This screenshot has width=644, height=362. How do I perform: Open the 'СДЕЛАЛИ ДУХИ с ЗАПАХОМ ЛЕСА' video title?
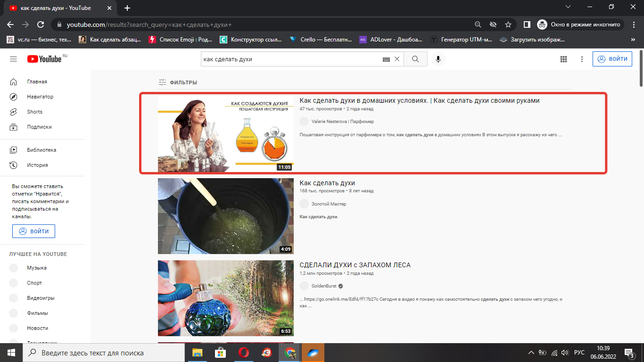pos(355,265)
